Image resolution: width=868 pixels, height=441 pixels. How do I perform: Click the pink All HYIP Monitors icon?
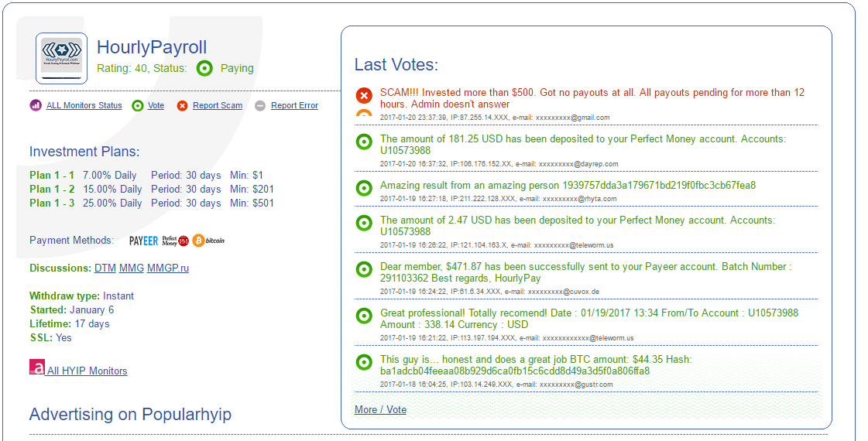click(x=37, y=367)
